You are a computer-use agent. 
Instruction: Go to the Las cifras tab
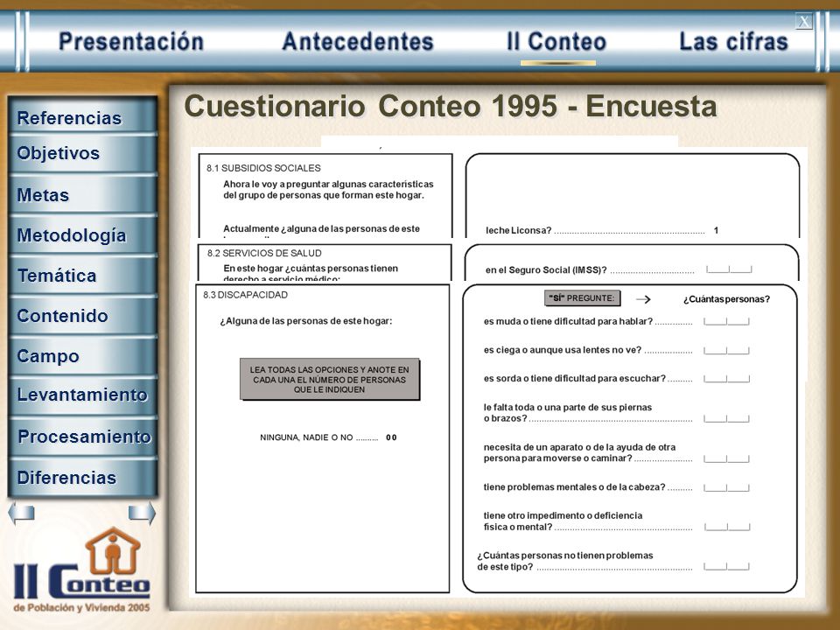point(733,42)
